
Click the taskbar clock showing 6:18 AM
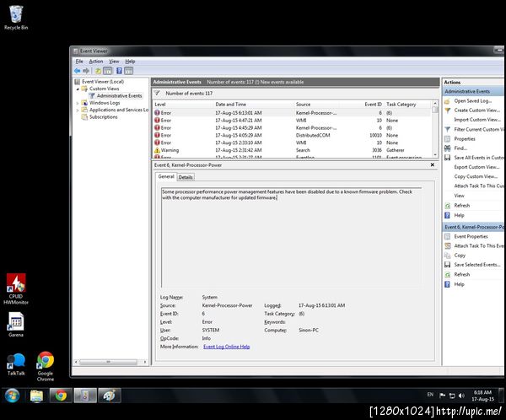coord(482,396)
